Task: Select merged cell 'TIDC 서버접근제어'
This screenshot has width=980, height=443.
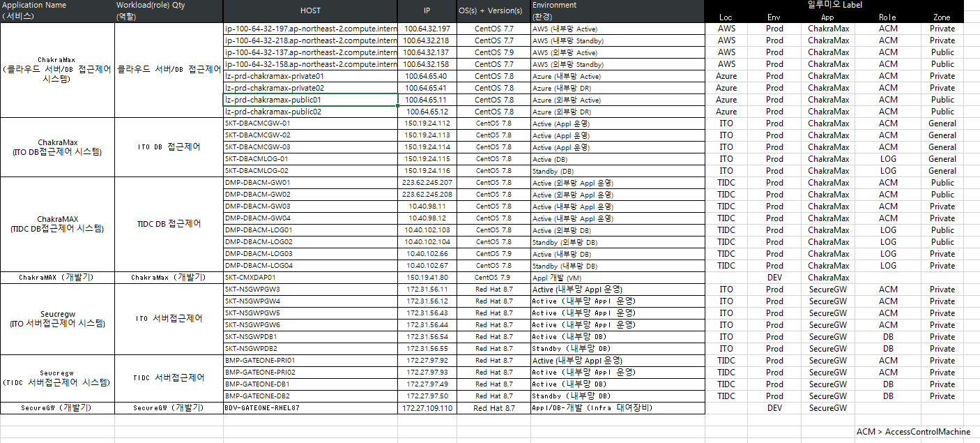Action: pos(169,378)
